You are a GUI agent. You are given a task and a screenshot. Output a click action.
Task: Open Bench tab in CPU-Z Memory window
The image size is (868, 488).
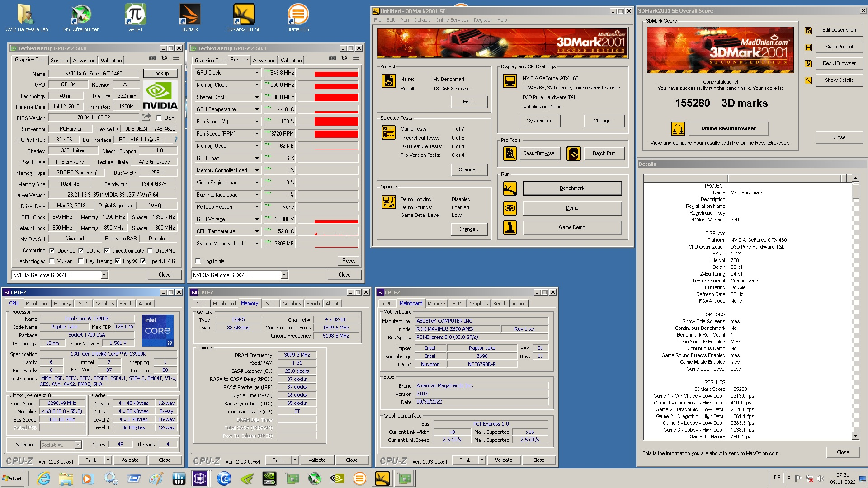[313, 304]
